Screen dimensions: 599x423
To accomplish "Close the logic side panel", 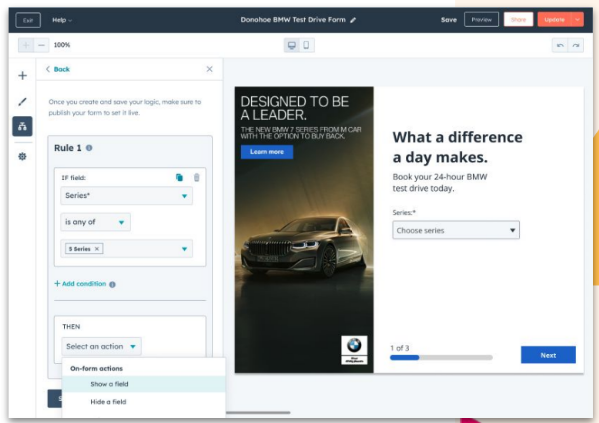I will 209,69.
